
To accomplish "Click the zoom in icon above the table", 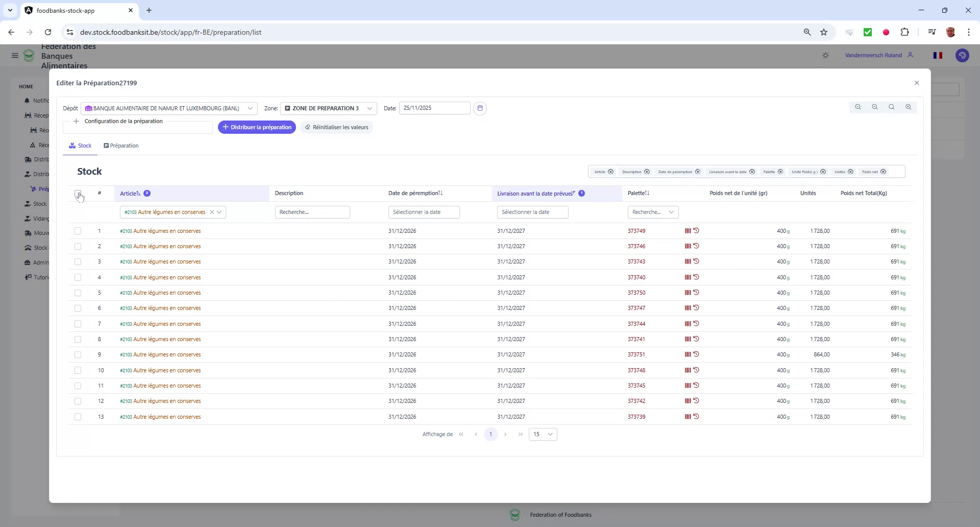I will pos(909,107).
